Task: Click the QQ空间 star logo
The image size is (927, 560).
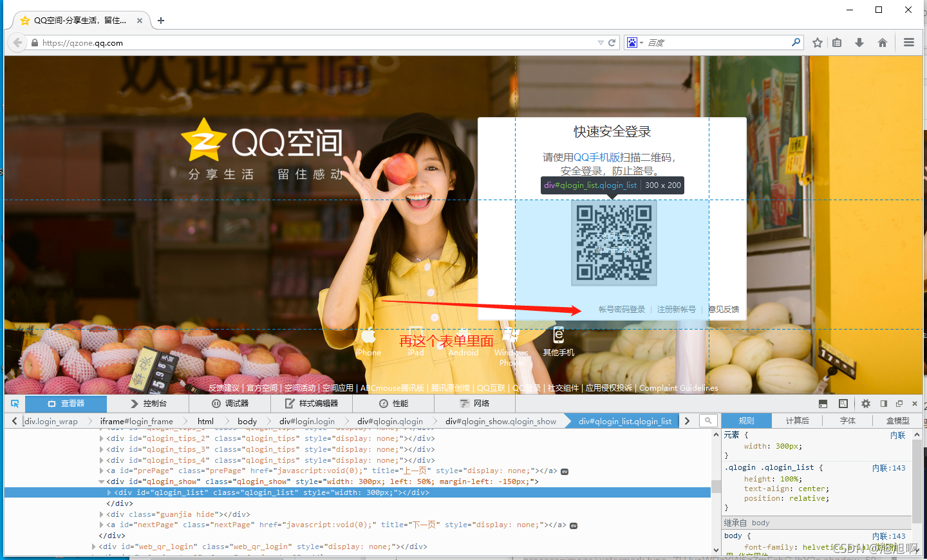Action: pyautogui.click(x=204, y=140)
